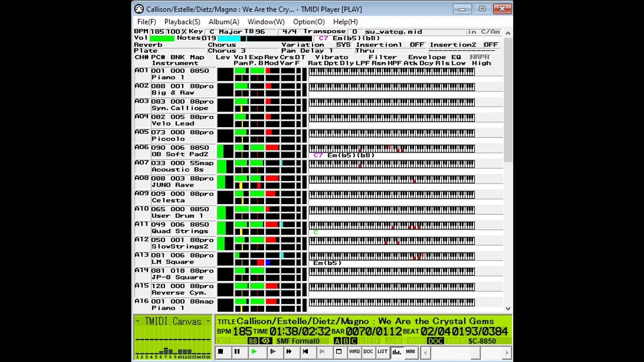Open the Playback(S) menu
Viewport: 644px width, 362px height.
tap(182, 22)
